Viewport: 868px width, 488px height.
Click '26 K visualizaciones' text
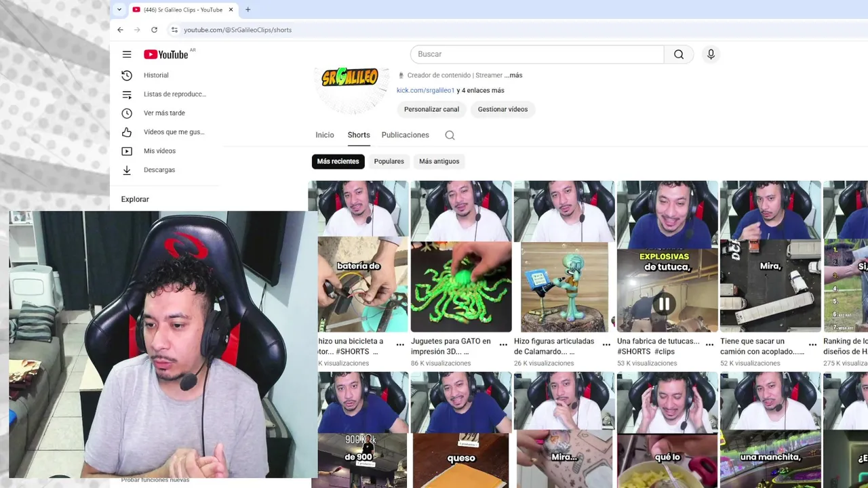pos(544,363)
